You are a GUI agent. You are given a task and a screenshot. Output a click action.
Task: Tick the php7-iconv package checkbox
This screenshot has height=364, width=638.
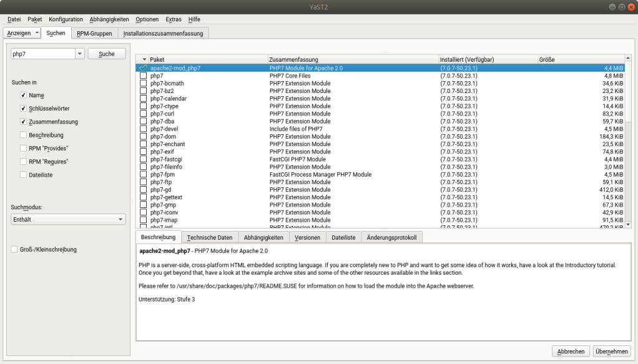click(x=143, y=212)
